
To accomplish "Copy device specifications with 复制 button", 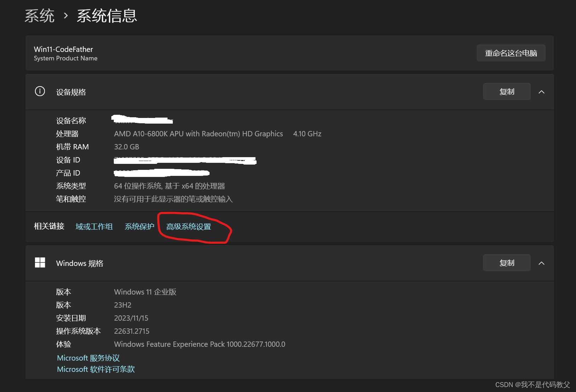I will [x=507, y=91].
